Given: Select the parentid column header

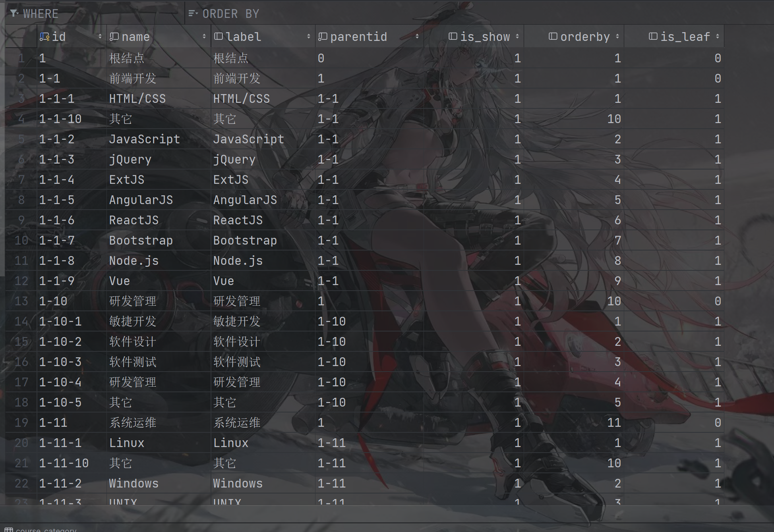Looking at the screenshot, I should click(x=369, y=37).
